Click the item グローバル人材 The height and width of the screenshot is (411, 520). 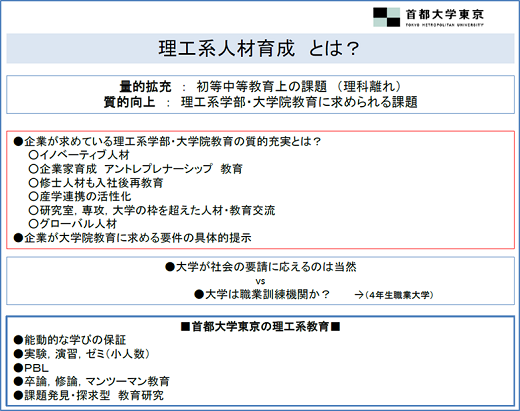73,224
